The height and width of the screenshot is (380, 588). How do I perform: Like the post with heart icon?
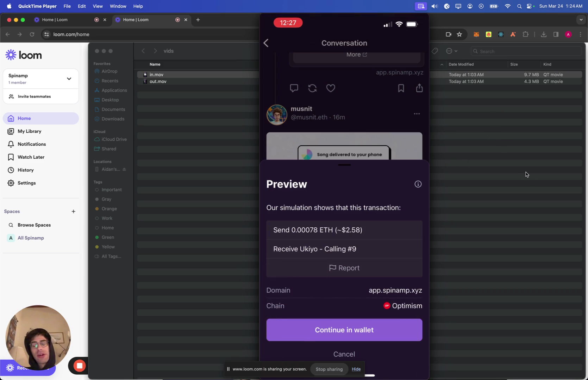(331, 88)
